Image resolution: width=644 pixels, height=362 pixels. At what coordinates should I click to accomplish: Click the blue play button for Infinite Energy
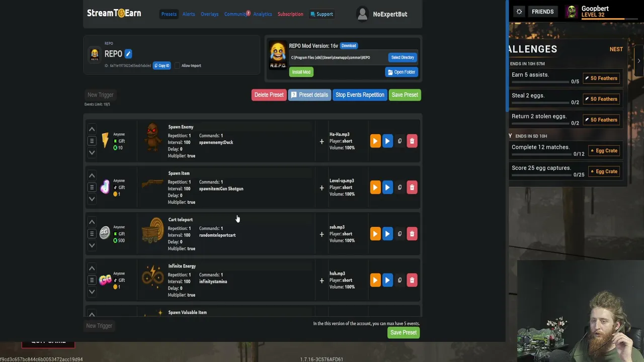[x=387, y=280]
